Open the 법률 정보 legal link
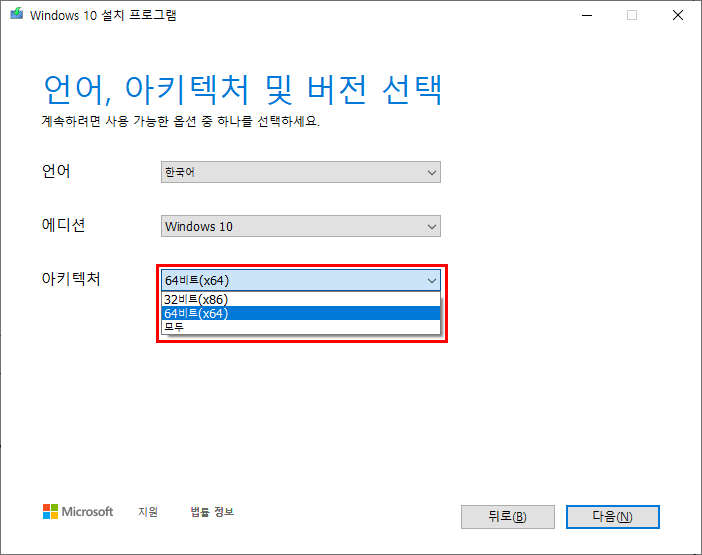 coord(212,512)
